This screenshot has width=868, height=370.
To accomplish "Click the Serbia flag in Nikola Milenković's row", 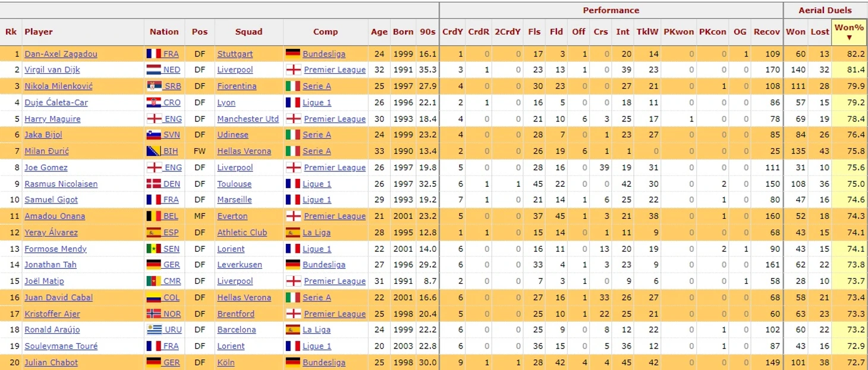I will tap(154, 86).
